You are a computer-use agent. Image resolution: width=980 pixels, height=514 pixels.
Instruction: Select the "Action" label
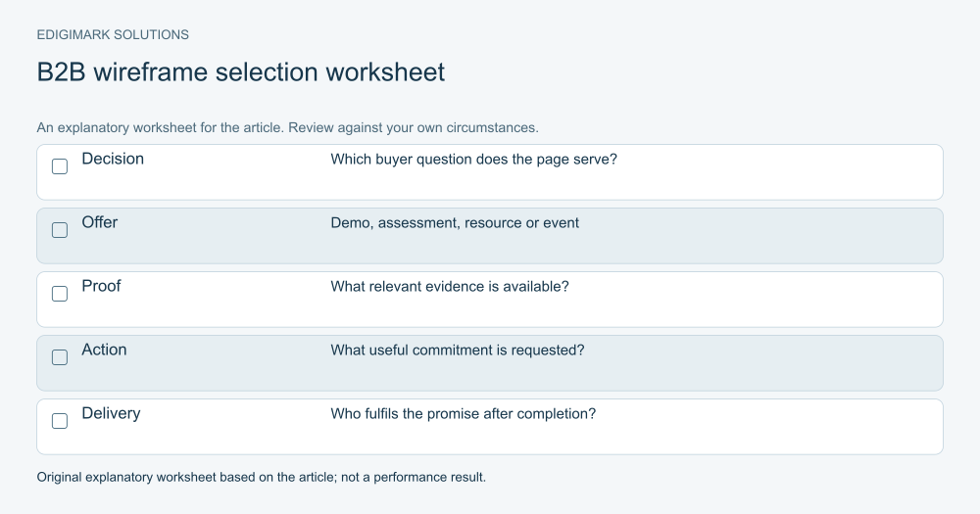[104, 350]
